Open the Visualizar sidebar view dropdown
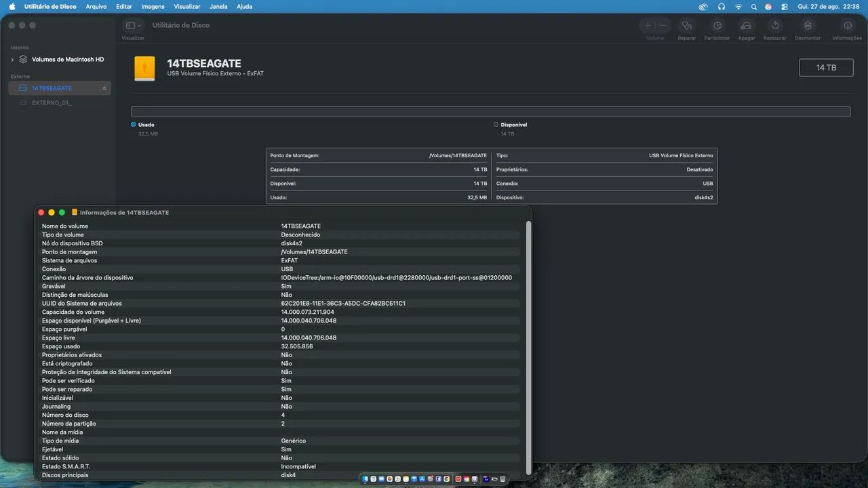Viewport: 868px width, 488px height. click(x=133, y=25)
